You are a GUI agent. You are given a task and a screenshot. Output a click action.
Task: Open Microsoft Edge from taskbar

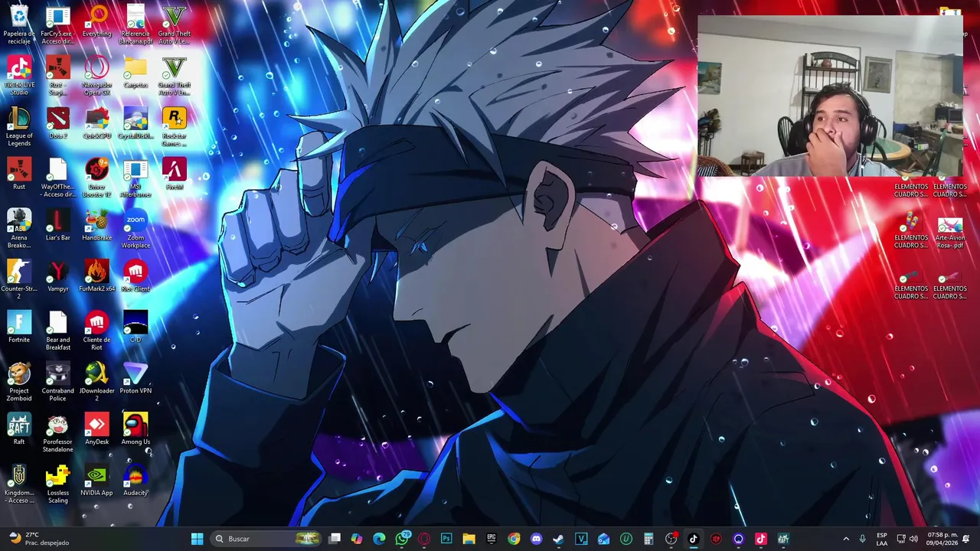click(x=379, y=539)
